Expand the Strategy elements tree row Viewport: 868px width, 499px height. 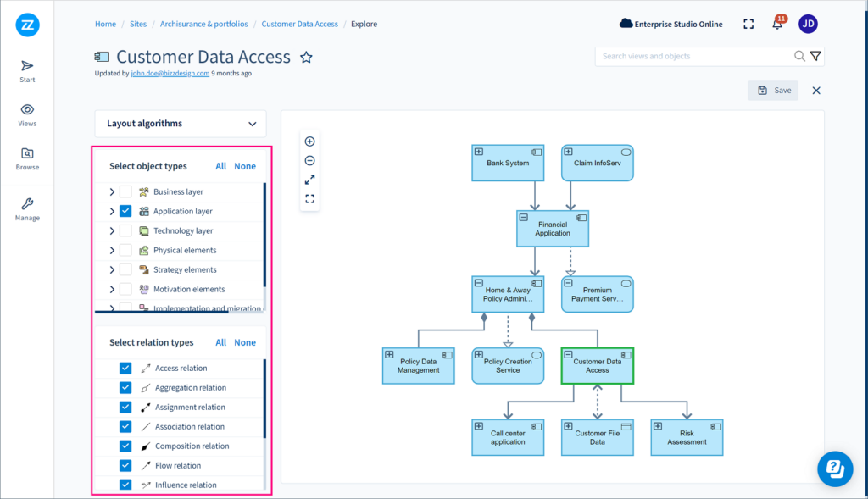click(112, 270)
